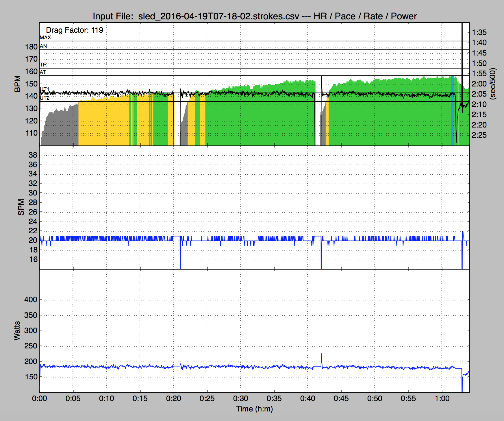The height and width of the screenshot is (421, 504).
Task: Click the Time (h:m) x-axis label
Action: pyautogui.click(x=254, y=409)
